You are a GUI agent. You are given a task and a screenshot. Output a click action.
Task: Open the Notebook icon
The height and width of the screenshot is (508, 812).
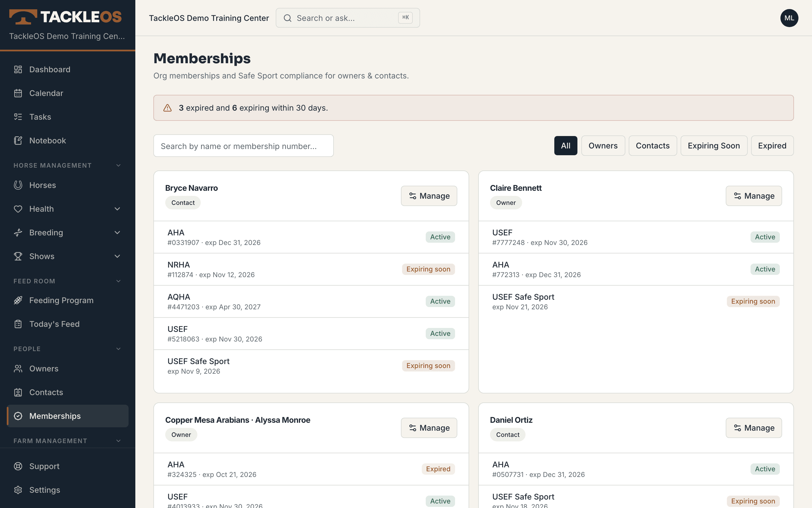(x=18, y=141)
